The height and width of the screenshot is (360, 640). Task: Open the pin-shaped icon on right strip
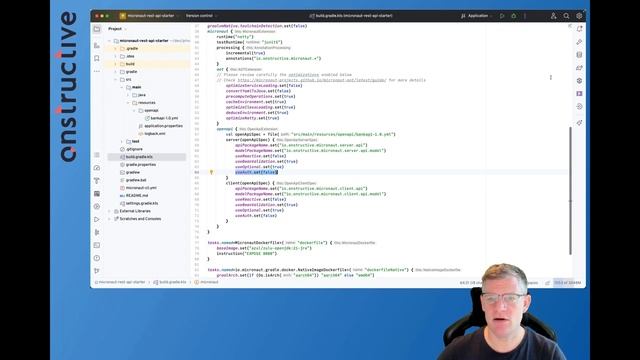[579, 123]
